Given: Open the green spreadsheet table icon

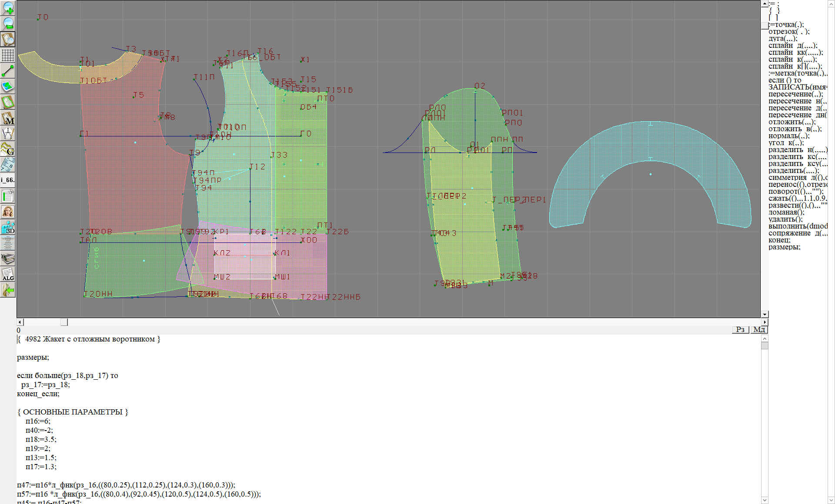Looking at the screenshot, I should pyautogui.click(x=8, y=196).
